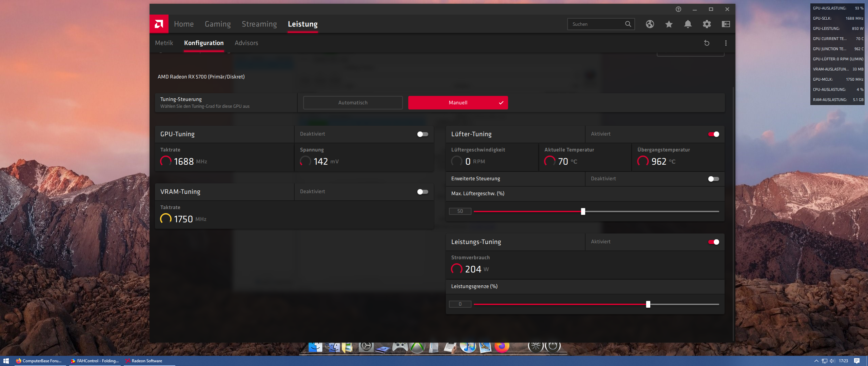Switch to the Gaming tab
Viewport: 868px width, 366px height.
[x=218, y=24]
